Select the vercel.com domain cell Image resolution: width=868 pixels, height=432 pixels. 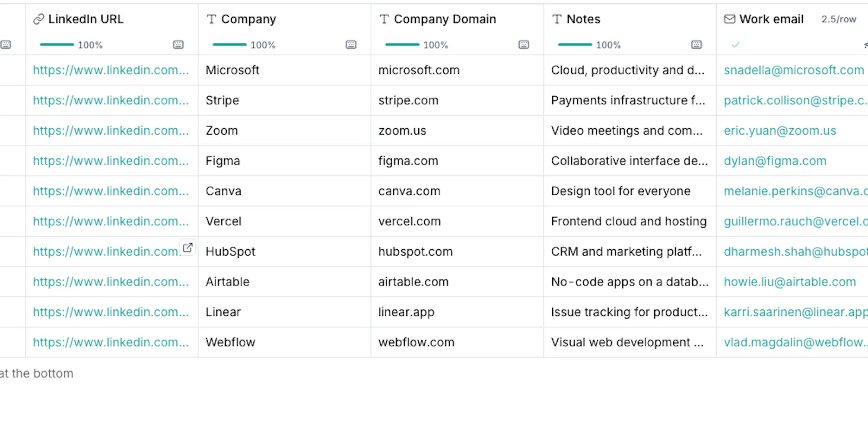(457, 221)
